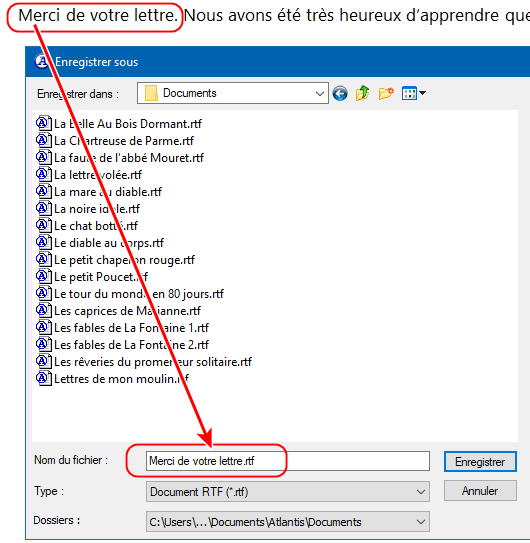Image resolution: width=530 pixels, height=543 pixels.
Task: Open the Type dropdown Document RTF
Action: [x=288, y=491]
